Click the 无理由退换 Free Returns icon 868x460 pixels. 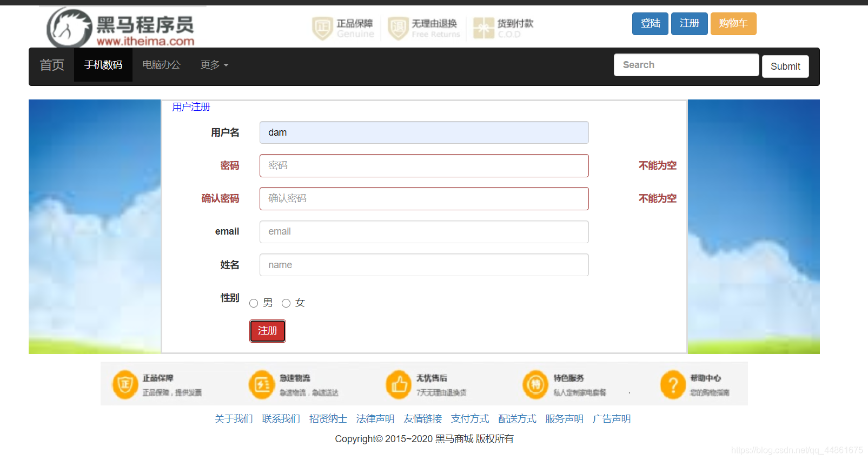[x=398, y=28]
